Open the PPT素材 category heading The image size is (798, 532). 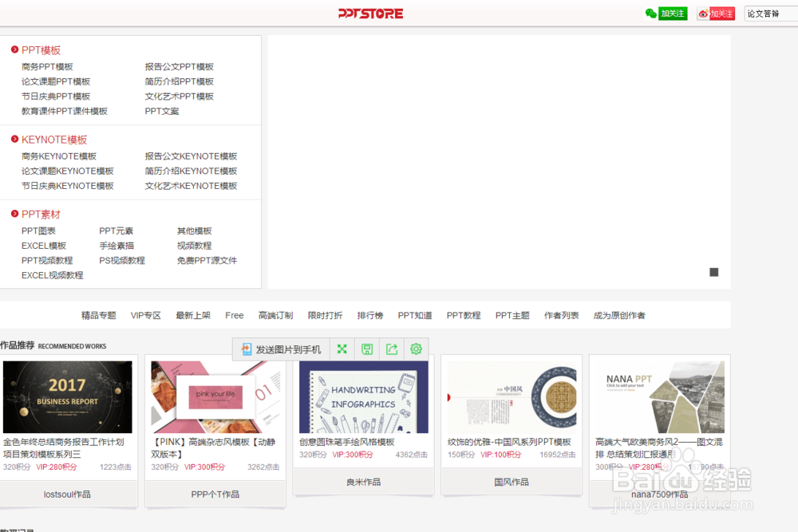point(41,214)
